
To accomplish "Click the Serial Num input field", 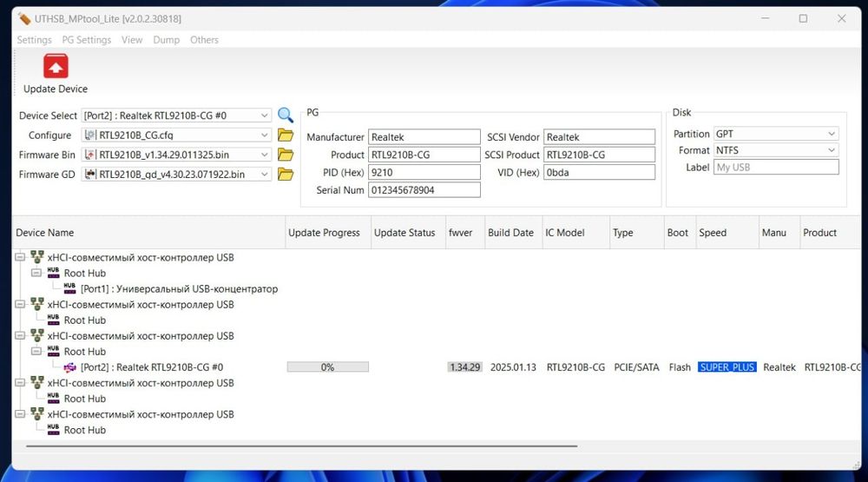I will click(424, 190).
